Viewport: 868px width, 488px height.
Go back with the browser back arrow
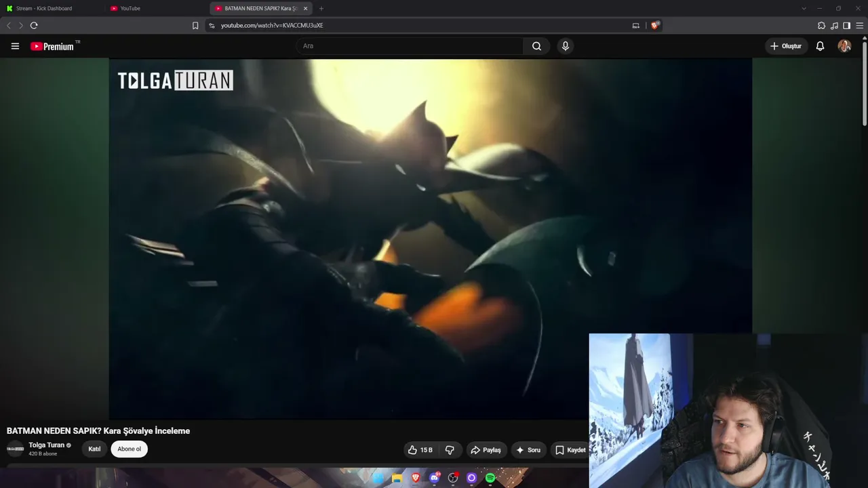tap(9, 26)
